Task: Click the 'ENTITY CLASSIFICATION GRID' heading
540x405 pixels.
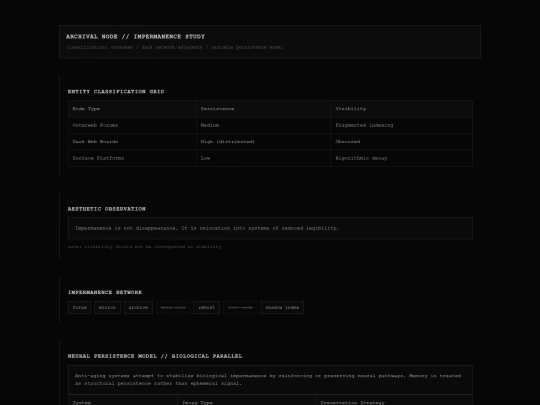Action: click(x=116, y=92)
